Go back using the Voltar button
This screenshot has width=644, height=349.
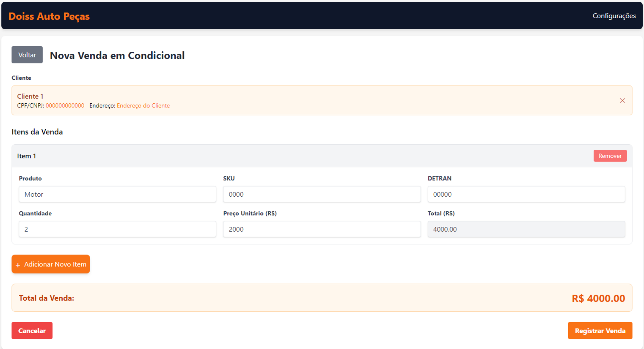coord(27,55)
